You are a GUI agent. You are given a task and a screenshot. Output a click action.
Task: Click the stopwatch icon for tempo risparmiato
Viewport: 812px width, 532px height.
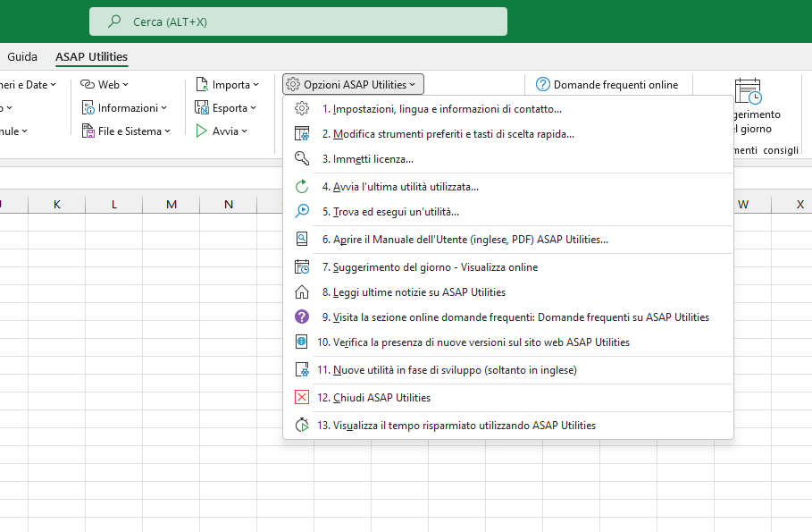pyautogui.click(x=302, y=426)
